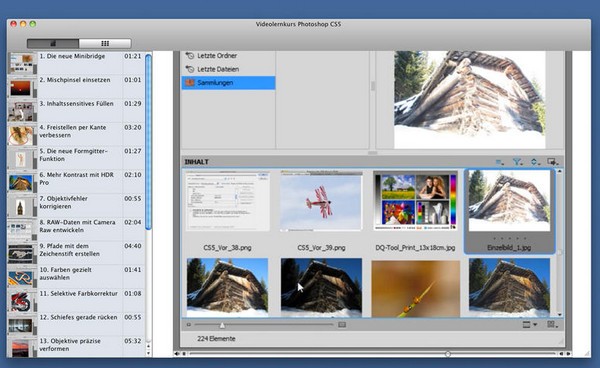Click the 05:32 duration of lesson 13

(133, 341)
